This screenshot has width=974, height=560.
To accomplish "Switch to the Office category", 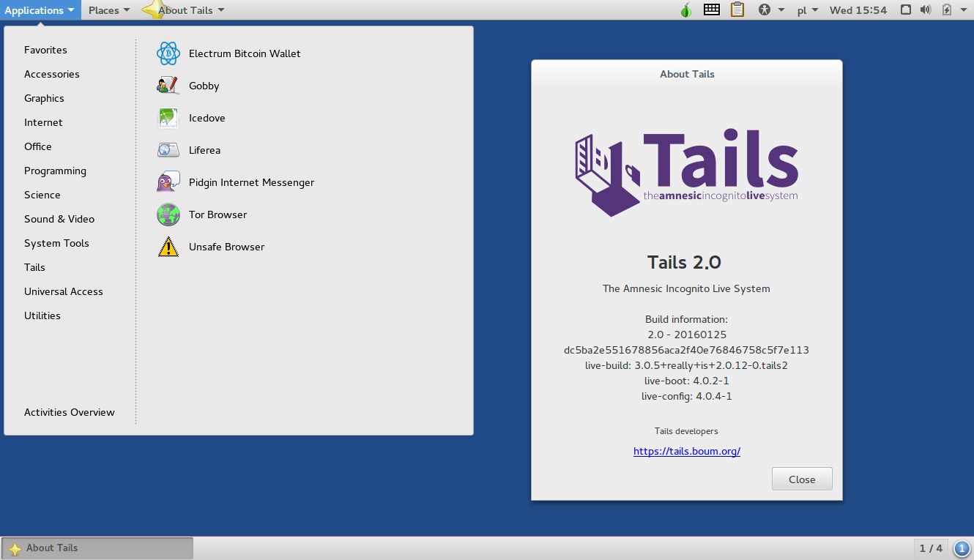I will point(38,146).
